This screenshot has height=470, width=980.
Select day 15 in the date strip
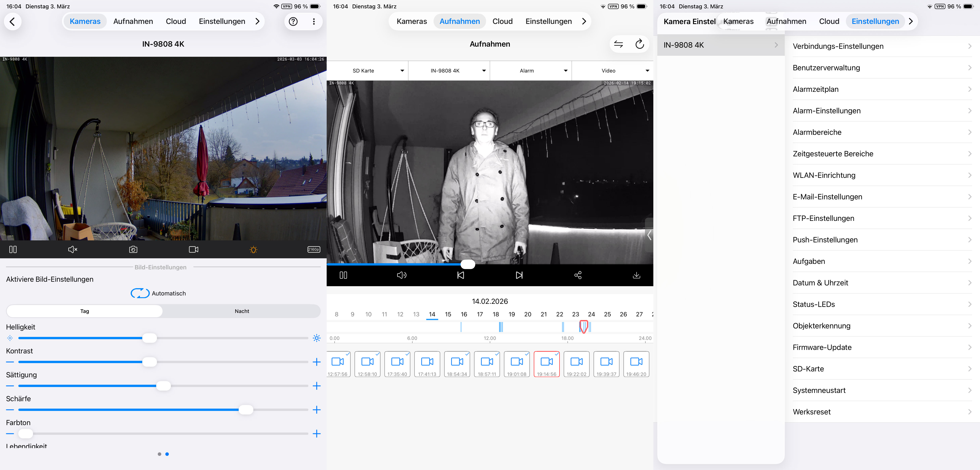tap(448, 314)
